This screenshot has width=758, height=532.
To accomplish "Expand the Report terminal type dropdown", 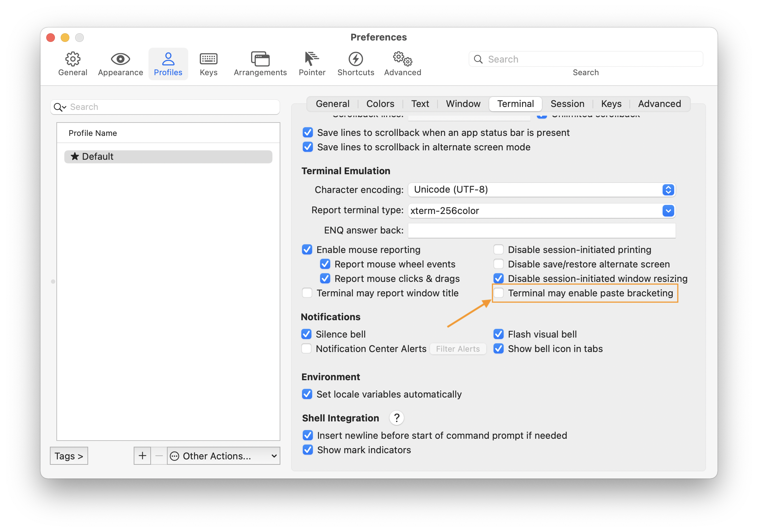I will pyautogui.click(x=668, y=211).
